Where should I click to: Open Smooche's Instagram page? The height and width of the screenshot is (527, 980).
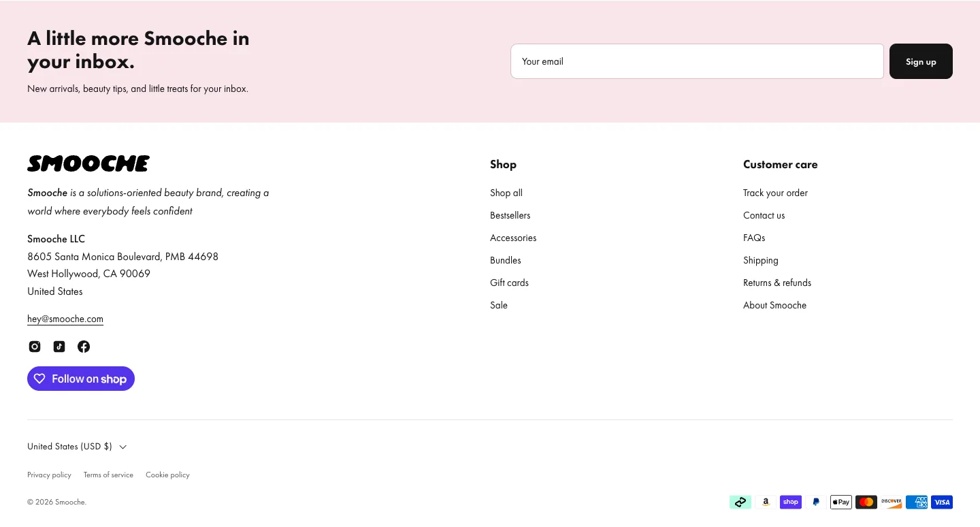[x=35, y=347]
